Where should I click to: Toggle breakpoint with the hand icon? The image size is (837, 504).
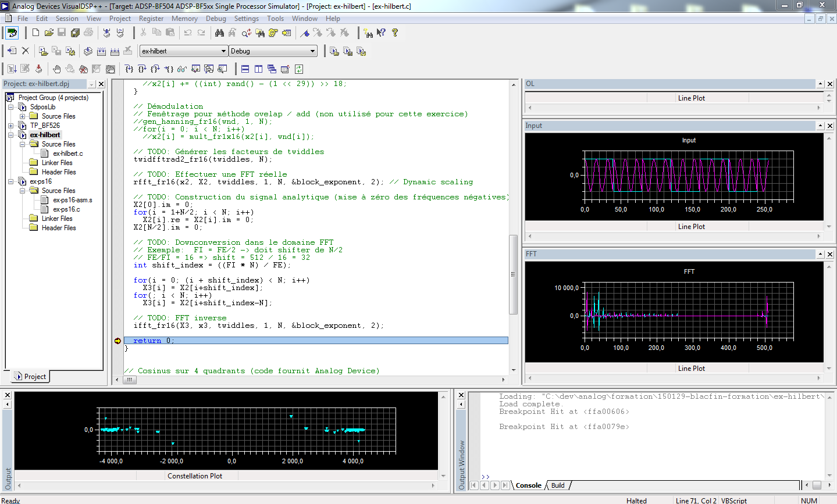(x=56, y=69)
